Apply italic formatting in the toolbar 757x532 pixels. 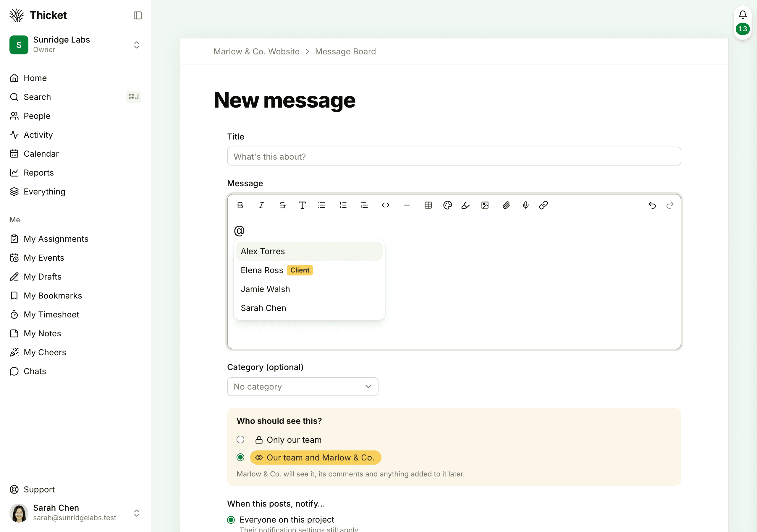[261, 205]
